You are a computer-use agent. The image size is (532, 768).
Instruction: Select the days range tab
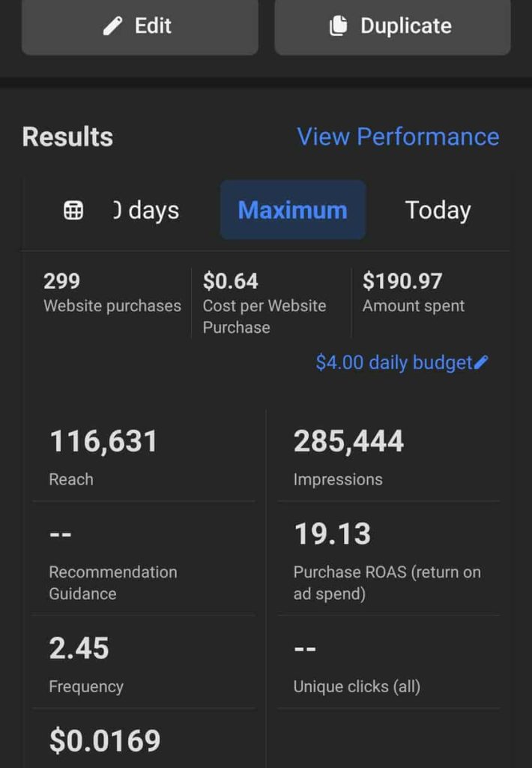(x=146, y=210)
